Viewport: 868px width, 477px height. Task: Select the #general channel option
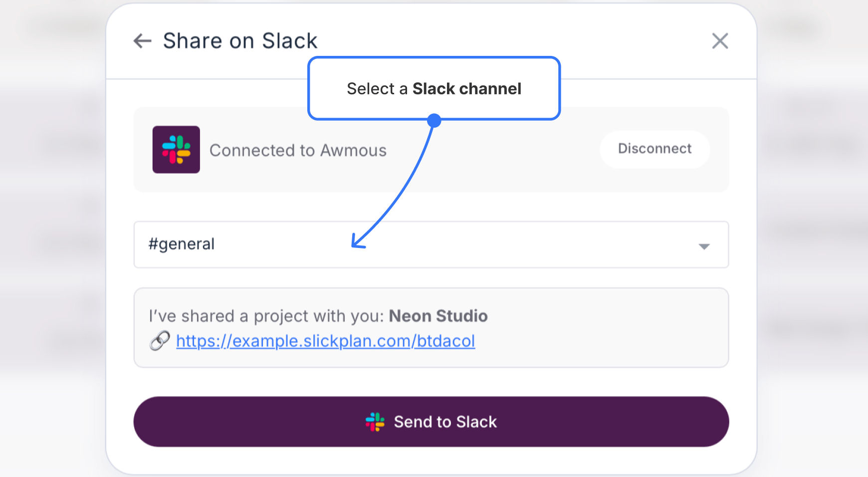[x=182, y=244]
